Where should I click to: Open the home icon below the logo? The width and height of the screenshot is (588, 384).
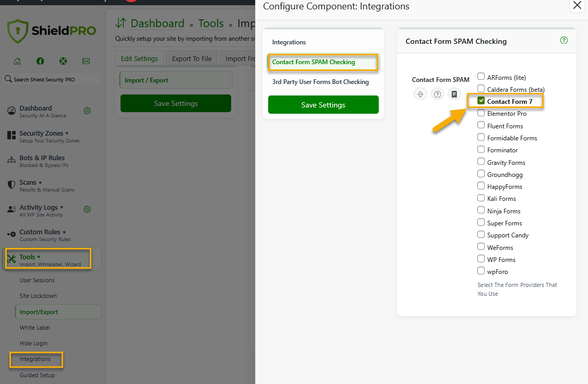coord(17,61)
